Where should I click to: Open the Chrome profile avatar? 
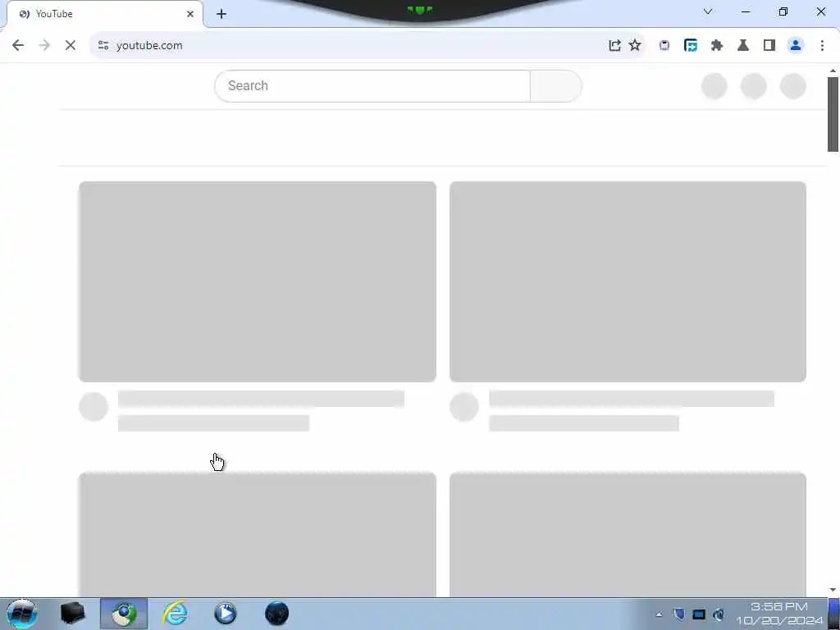coord(796,46)
